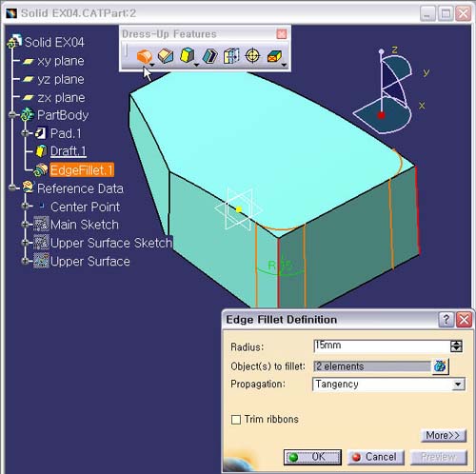Screen dimensions: 476x474
Task: Select Draft.1 in the specification tree
Action: (69, 151)
